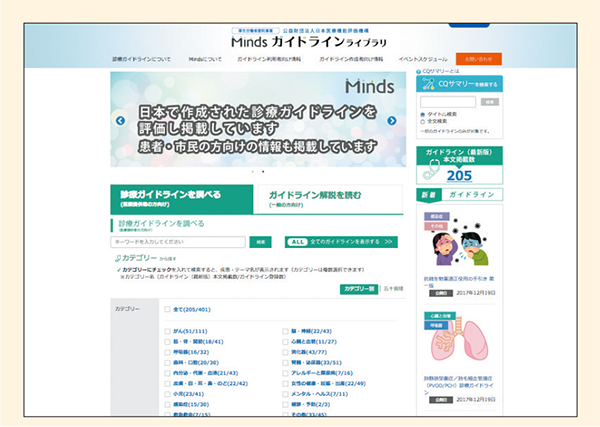Image resolution: width=600 pixels, height=427 pixels.
Task: Focus the keyword search input field
Action: pos(178,242)
